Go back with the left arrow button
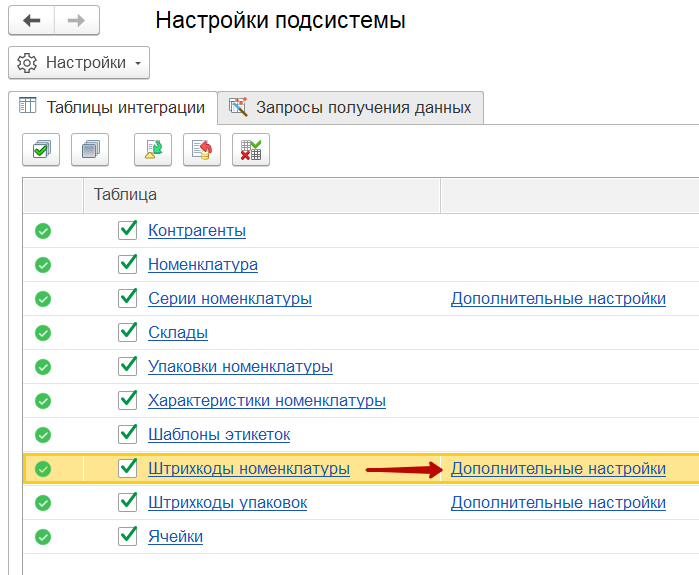The width and height of the screenshot is (699, 575). (31, 20)
